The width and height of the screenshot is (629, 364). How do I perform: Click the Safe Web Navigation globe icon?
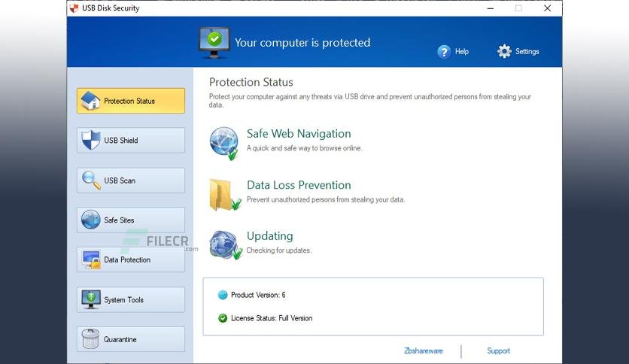coord(225,144)
